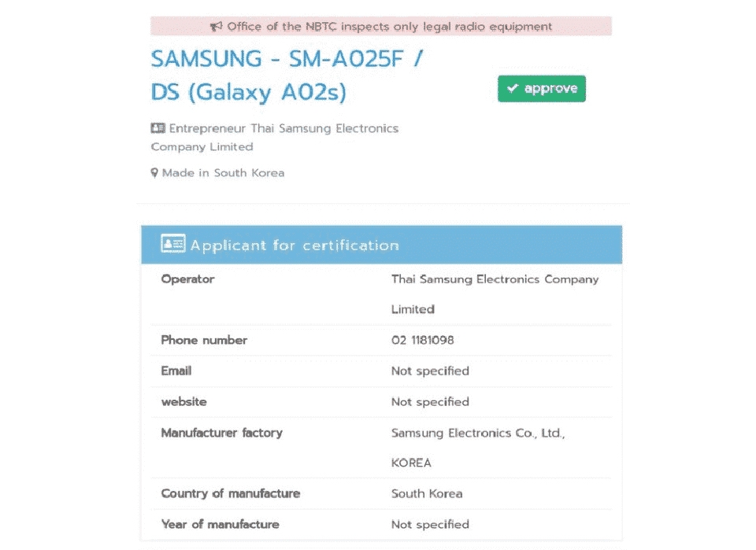
Task: Click the website row label
Action: 183,401
